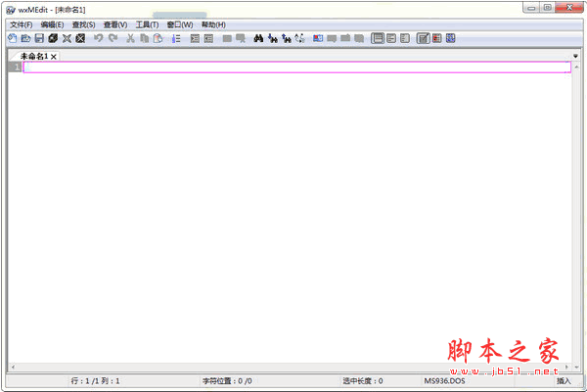Enable Wrap By Column toolbar toggle
The height and width of the screenshot is (392, 587).
[405, 38]
